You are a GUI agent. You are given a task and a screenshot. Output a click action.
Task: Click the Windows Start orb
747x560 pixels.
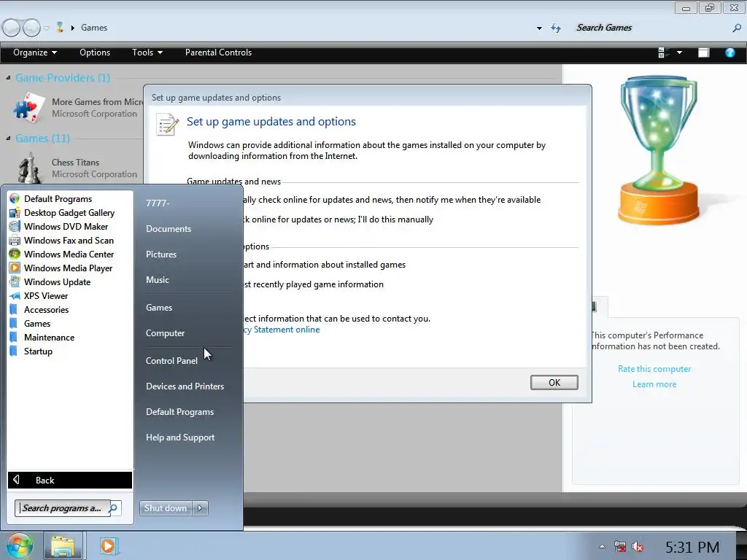click(19, 545)
